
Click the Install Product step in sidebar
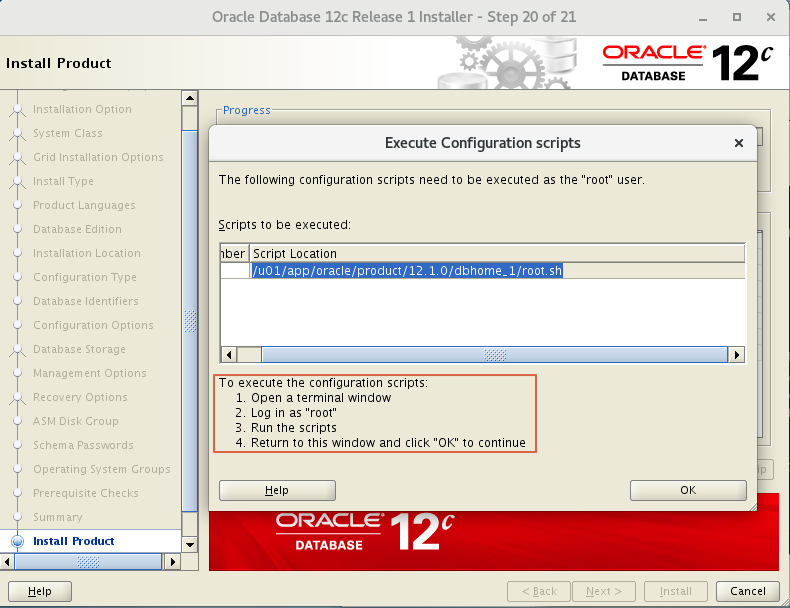tap(74, 541)
